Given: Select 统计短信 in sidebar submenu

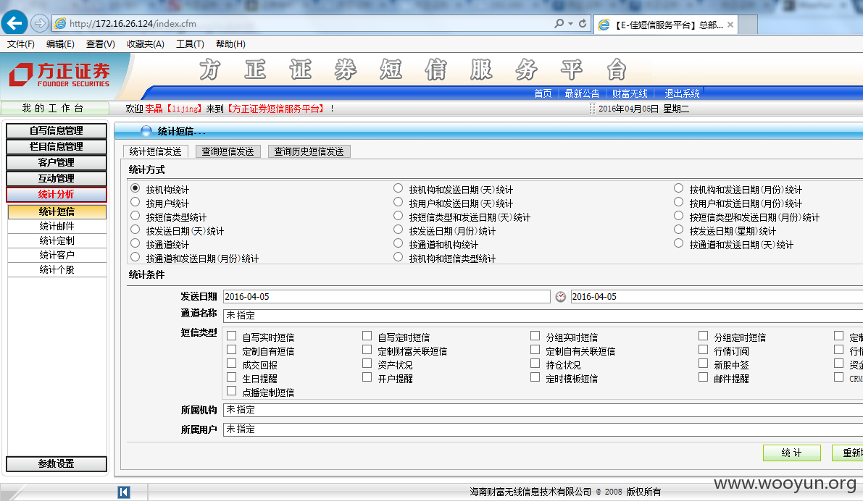Looking at the screenshot, I should coord(57,212).
